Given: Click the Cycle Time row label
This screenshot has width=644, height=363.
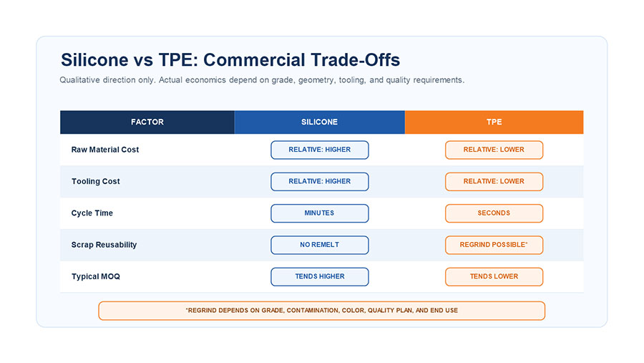Looking at the screenshot, I should point(92,213).
